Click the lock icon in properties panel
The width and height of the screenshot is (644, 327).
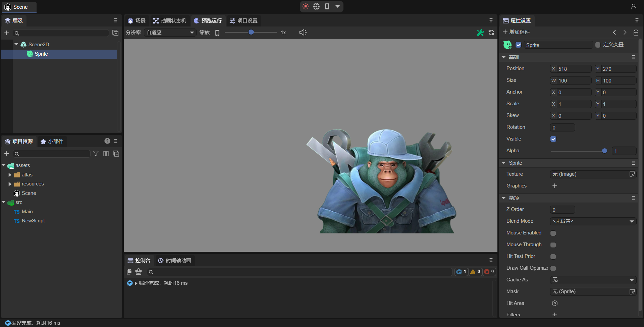[x=636, y=33]
